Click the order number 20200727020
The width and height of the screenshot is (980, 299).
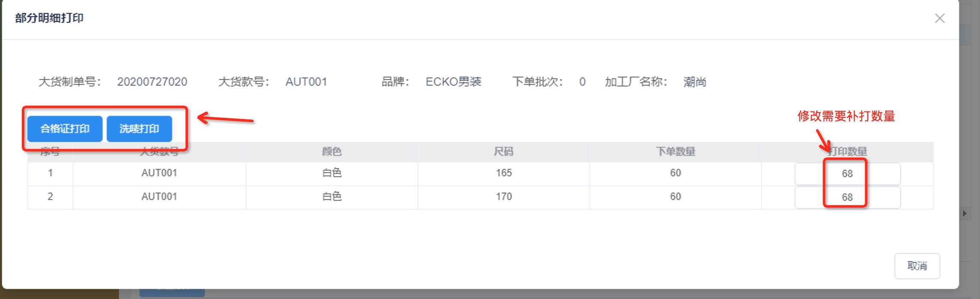pyautogui.click(x=152, y=82)
